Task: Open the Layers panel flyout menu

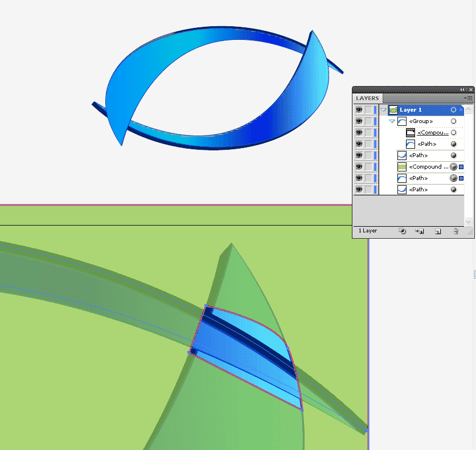Action: [469, 98]
